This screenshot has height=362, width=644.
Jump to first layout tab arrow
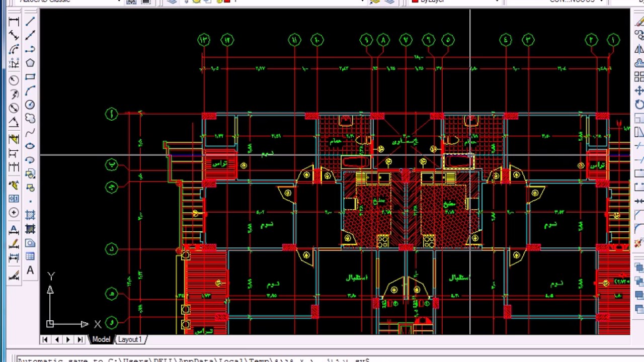tap(45, 340)
